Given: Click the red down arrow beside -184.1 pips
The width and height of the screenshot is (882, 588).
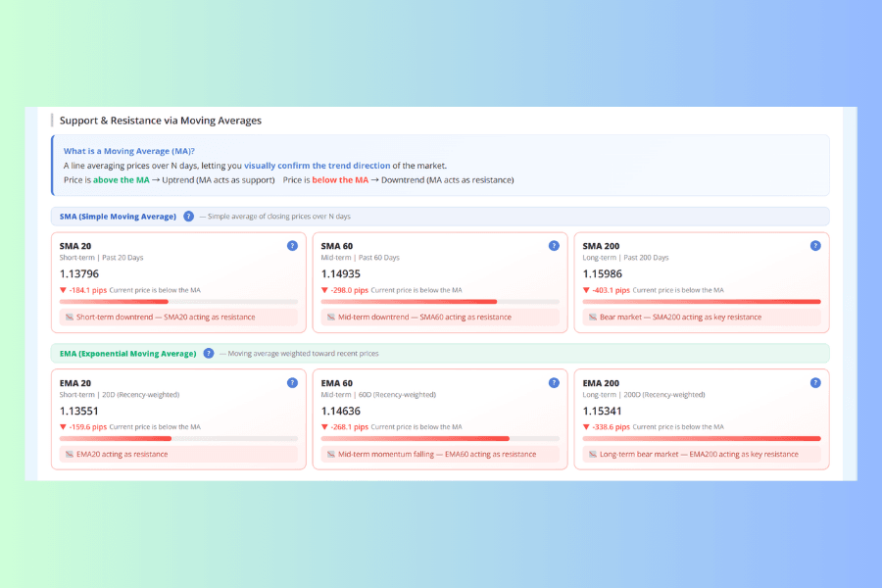Looking at the screenshot, I should pyautogui.click(x=63, y=290).
